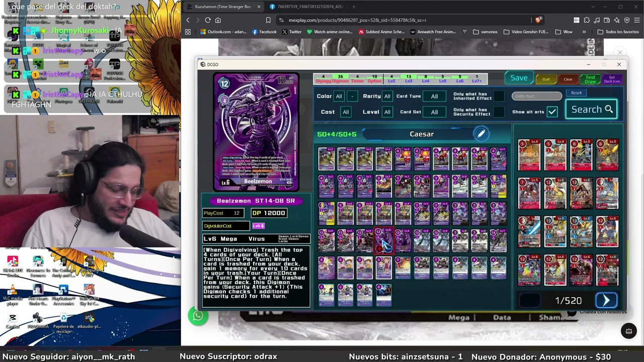Click the browser address bar URL

pos(357,20)
